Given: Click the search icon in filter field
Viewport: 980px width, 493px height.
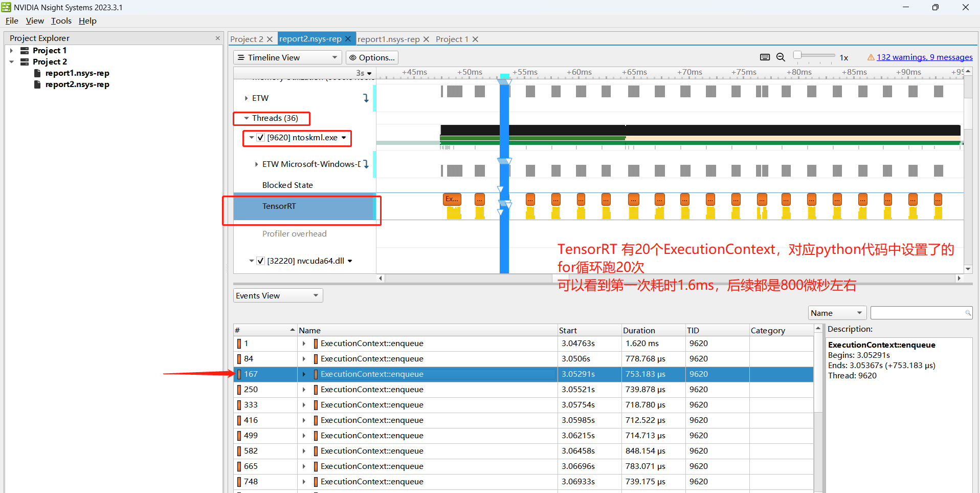Looking at the screenshot, I should [x=968, y=313].
